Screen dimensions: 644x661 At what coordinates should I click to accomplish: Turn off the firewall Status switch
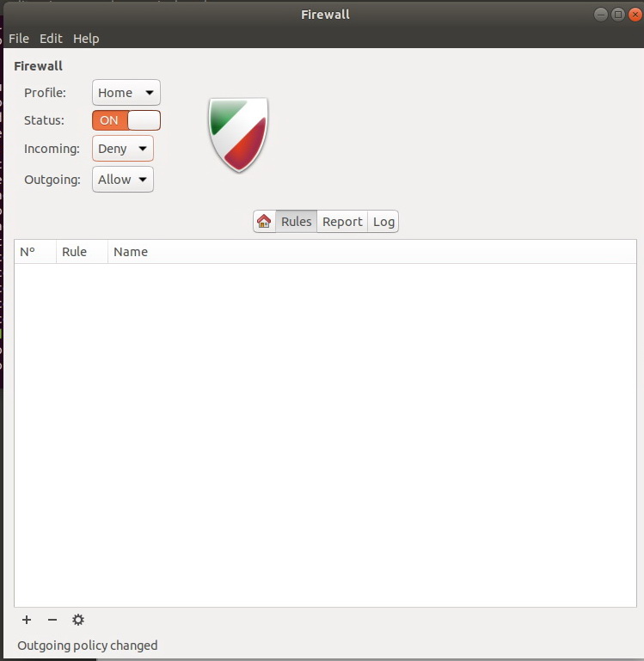coord(126,120)
